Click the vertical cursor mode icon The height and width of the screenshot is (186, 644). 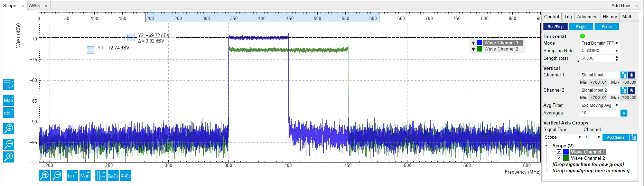tap(9, 84)
